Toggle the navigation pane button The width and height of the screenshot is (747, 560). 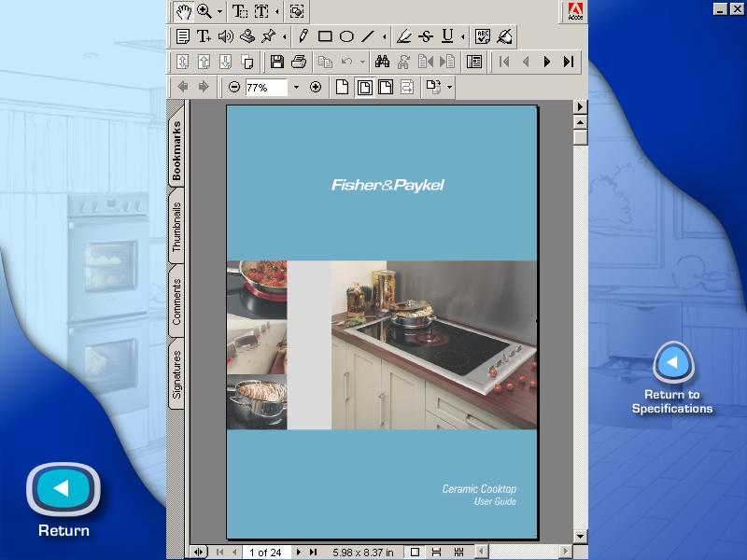474,62
